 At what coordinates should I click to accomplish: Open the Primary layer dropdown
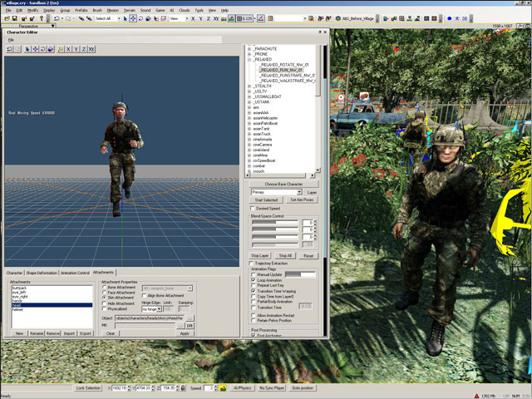click(299, 192)
